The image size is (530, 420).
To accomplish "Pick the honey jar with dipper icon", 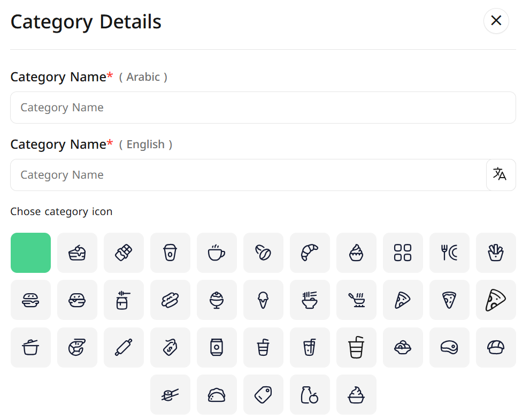I will [x=124, y=300].
